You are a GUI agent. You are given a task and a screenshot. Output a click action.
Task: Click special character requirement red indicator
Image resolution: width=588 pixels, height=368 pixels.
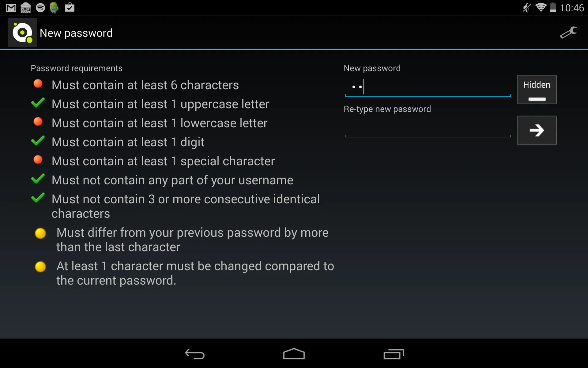click(38, 160)
